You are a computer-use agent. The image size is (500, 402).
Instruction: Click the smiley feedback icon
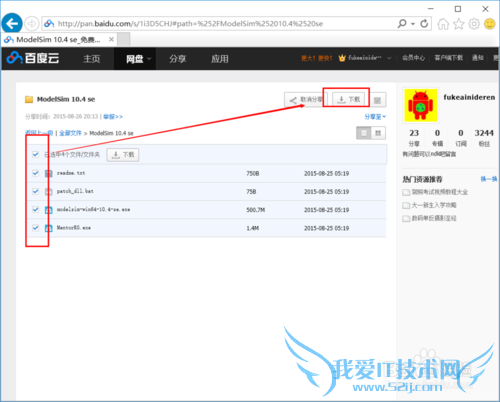(x=490, y=24)
